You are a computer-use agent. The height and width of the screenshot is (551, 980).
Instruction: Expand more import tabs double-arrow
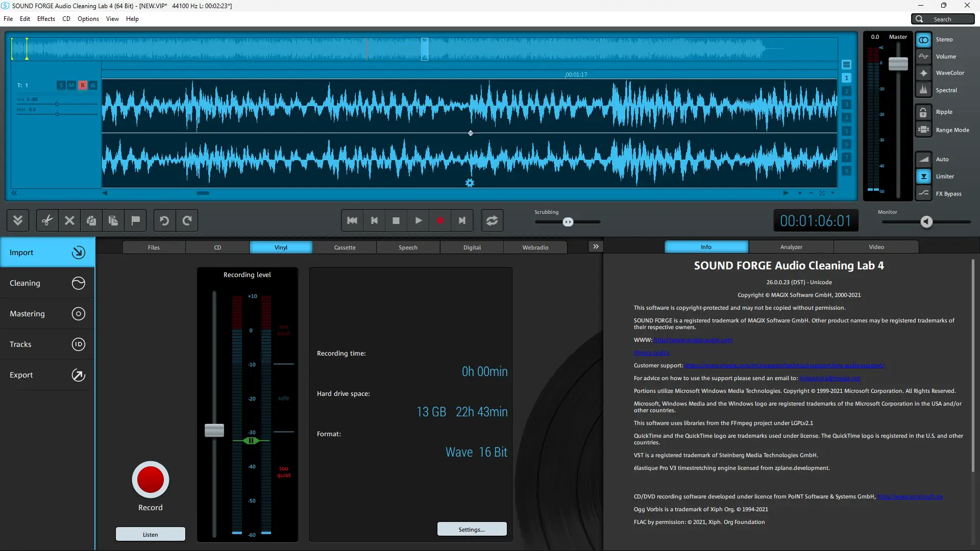(596, 247)
